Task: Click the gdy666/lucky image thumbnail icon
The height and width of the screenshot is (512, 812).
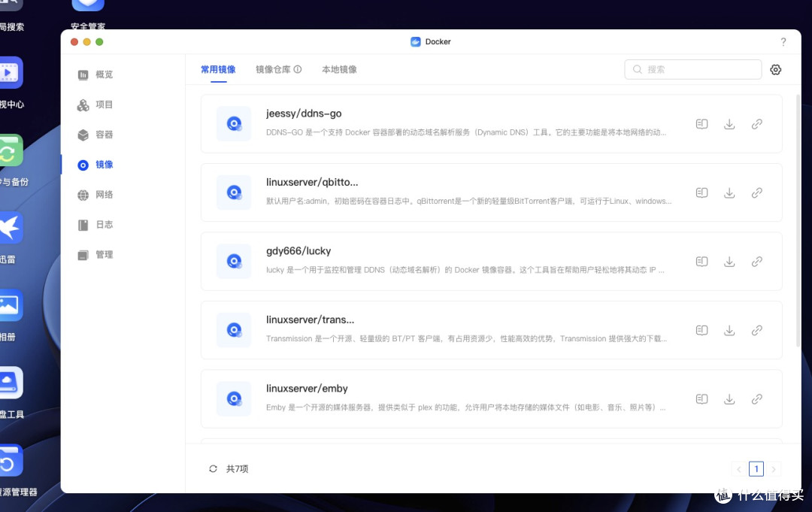Action: point(234,262)
